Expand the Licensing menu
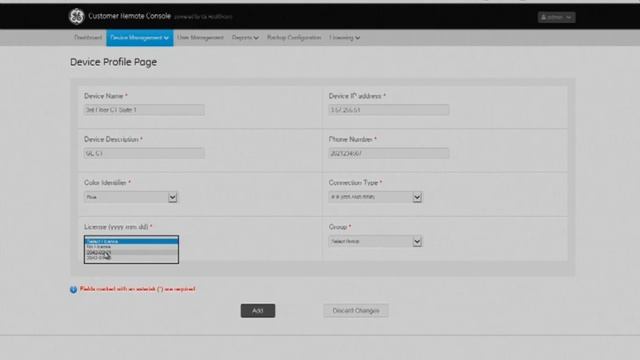Viewport: 640px width, 360px height. [344, 38]
